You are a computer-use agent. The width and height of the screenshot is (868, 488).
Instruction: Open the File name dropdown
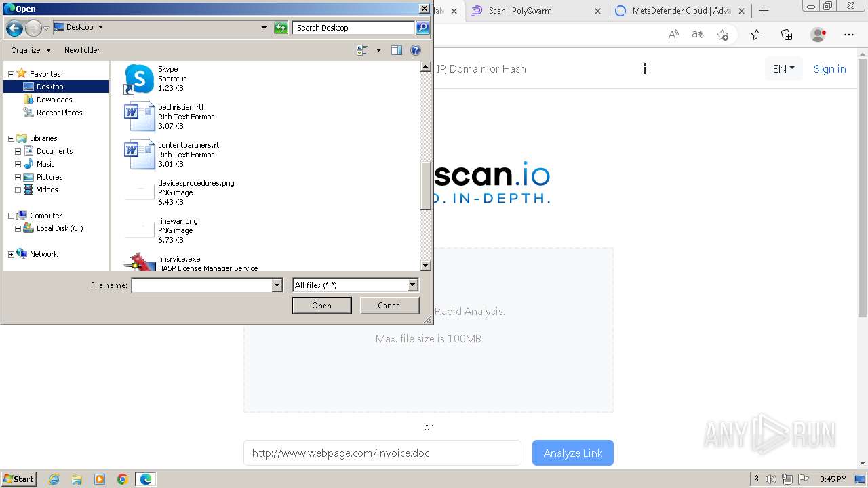[x=277, y=285]
